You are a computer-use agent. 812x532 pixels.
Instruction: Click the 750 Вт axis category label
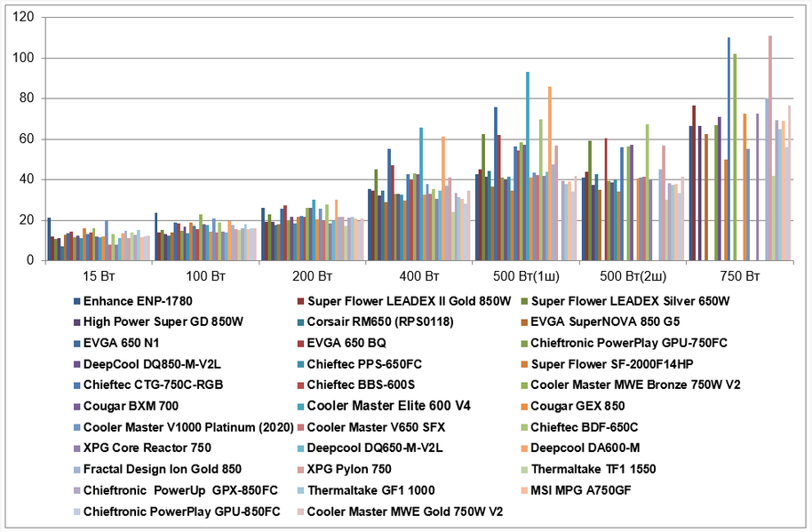coord(739,276)
